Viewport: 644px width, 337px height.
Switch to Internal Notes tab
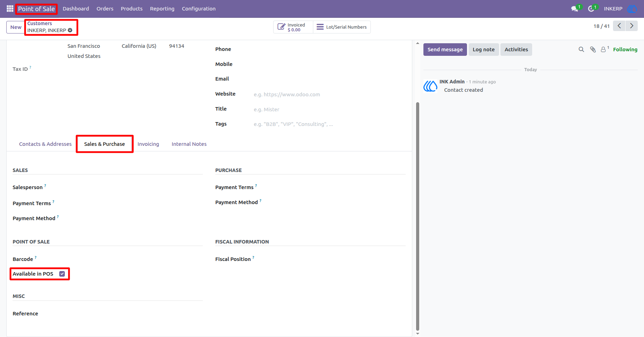point(189,144)
